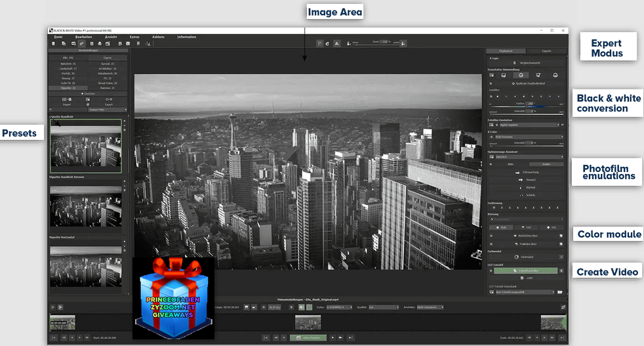The width and height of the screenshot is (644, 346).
Task: Switch to the Experte tab
Action: click(546, 51)
